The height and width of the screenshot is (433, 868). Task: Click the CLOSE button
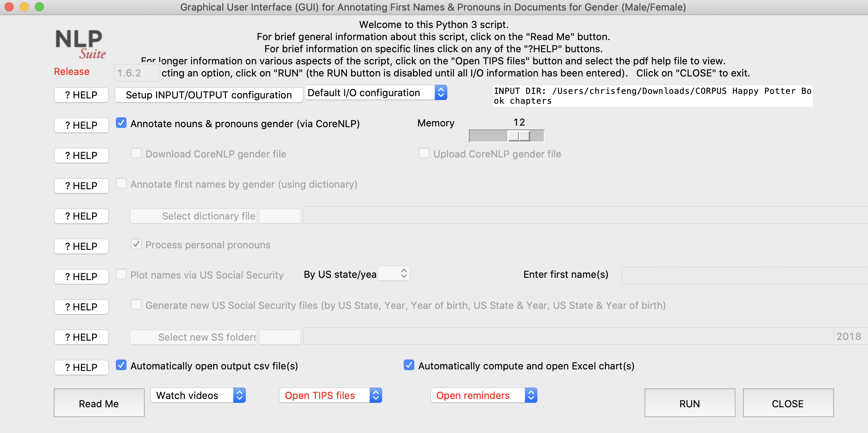click(x=788, y=403)
